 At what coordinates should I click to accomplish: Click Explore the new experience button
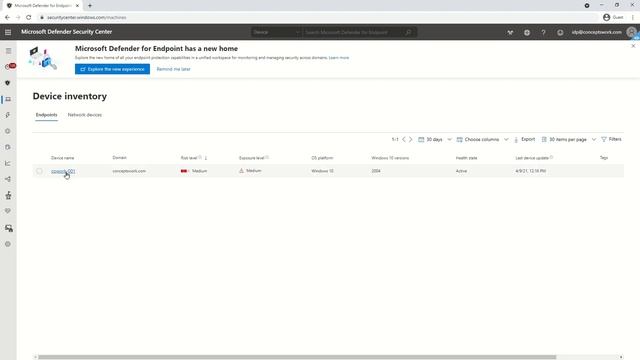(112, 69)
